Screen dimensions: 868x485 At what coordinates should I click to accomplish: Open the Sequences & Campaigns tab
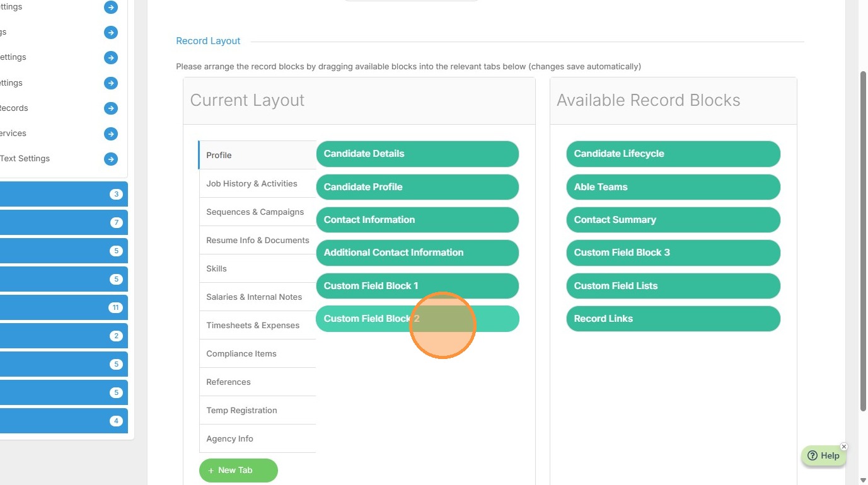(x=257, y=212)
